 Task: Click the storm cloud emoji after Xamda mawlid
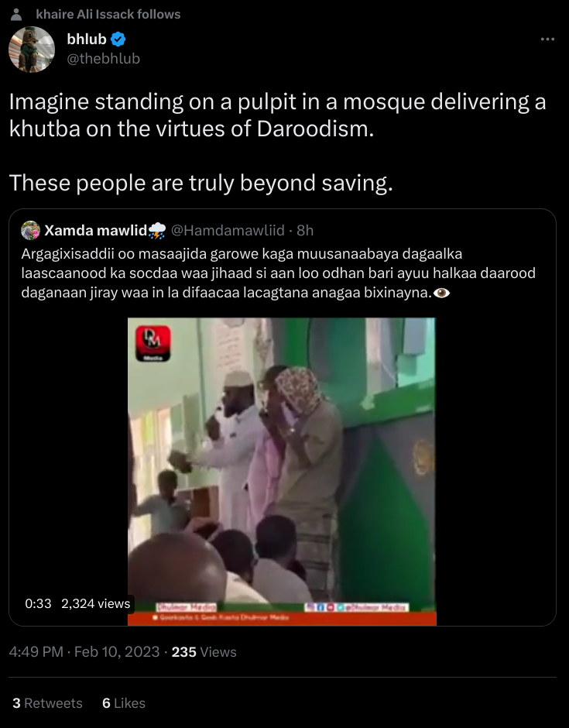157,230
